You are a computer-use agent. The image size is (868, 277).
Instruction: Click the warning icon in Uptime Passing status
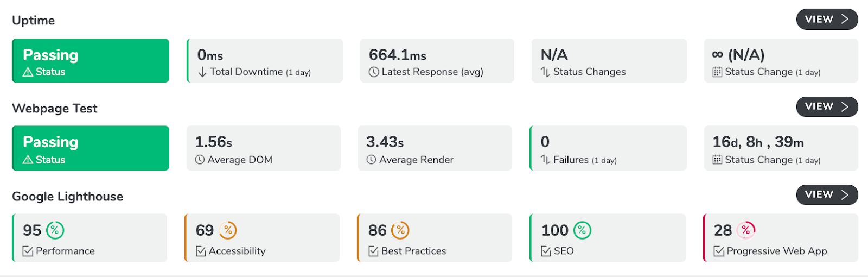(x=28, y=72)
